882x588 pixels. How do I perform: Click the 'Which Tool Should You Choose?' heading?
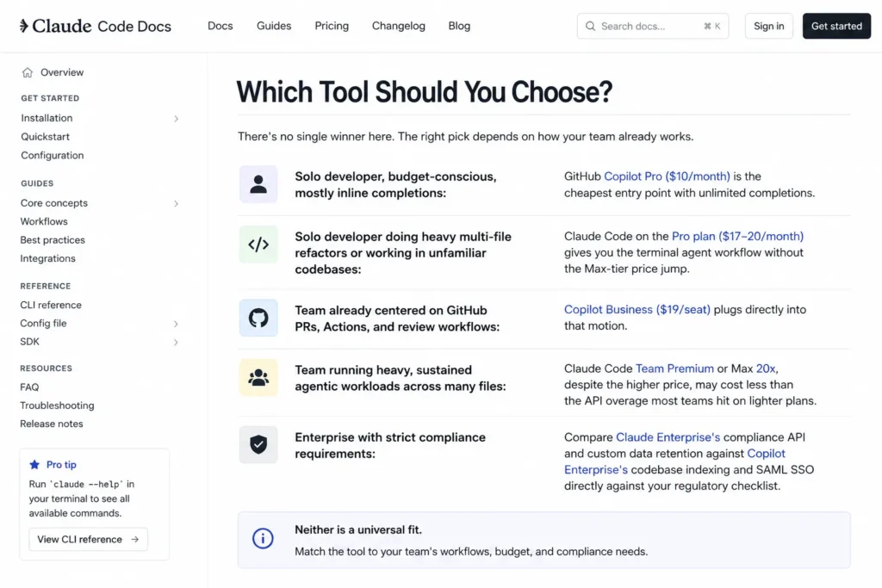click(x=424, y=92)
